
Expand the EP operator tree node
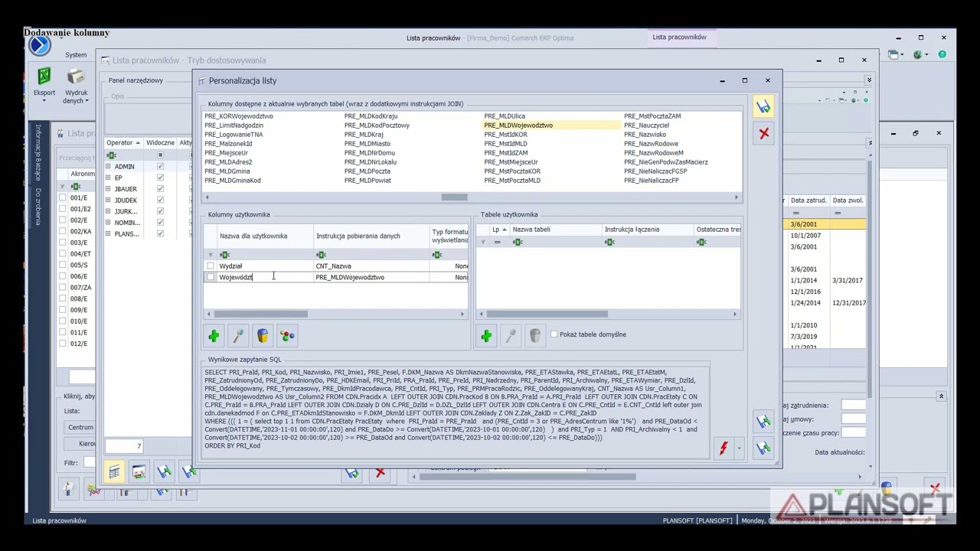tap(108, 178)
